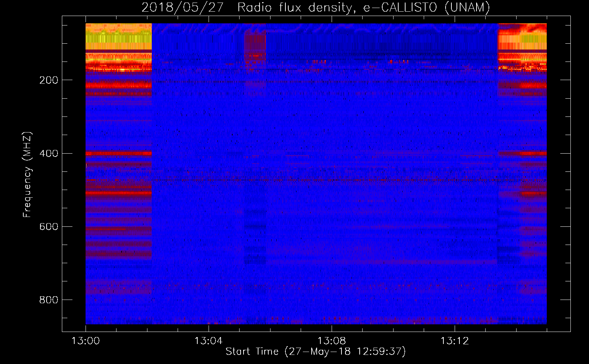Click the 13:04 time tick label

coord(208,341)
